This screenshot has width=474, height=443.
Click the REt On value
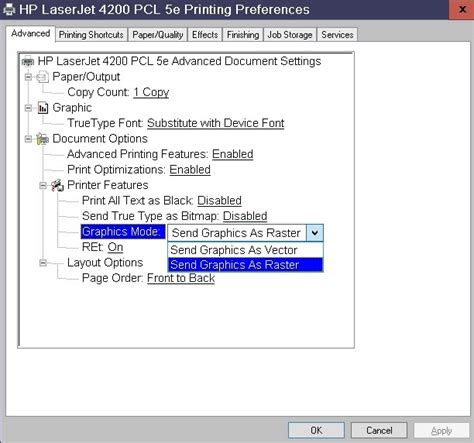115,247
